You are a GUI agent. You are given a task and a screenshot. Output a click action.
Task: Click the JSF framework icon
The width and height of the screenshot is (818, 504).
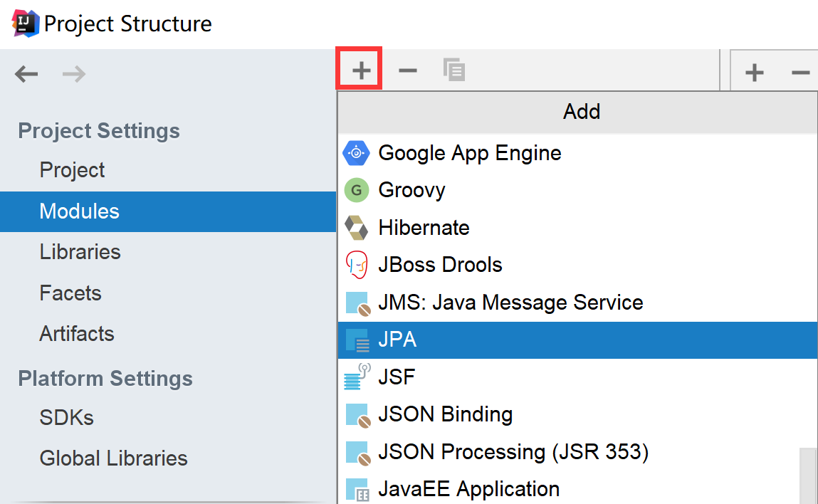356,377
